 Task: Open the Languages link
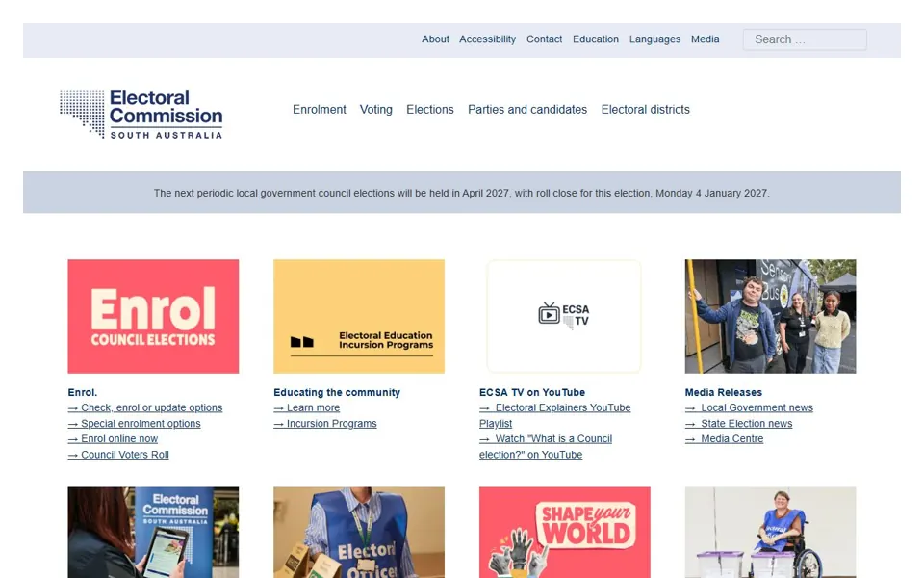pos(654,39)
